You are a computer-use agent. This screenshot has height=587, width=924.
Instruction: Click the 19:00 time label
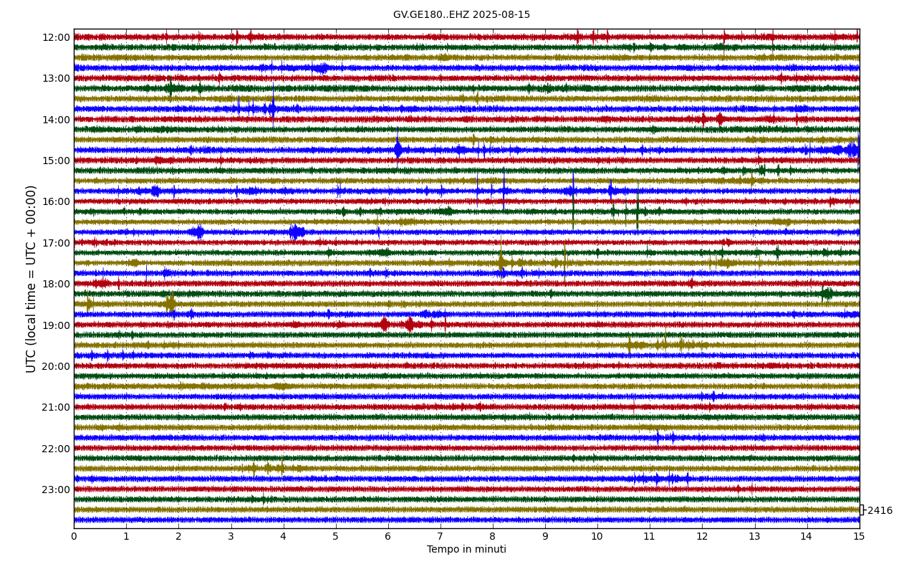pos(56,325)
